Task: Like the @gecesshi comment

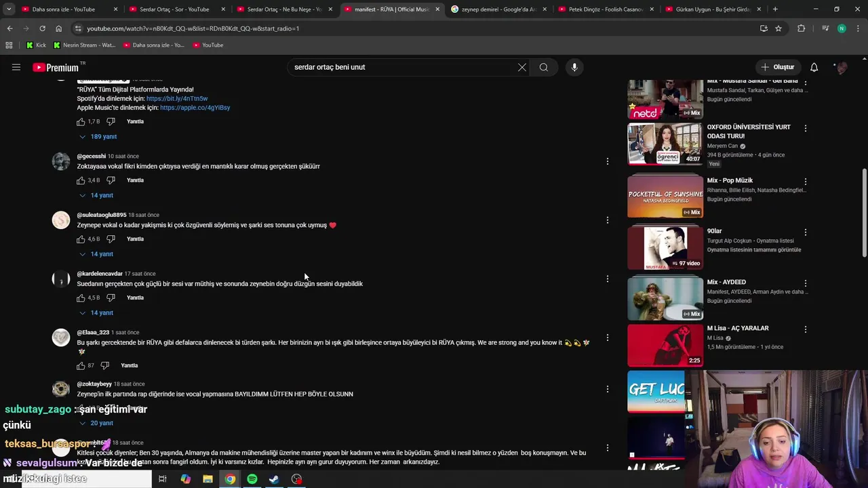Action: pos(81,180)
